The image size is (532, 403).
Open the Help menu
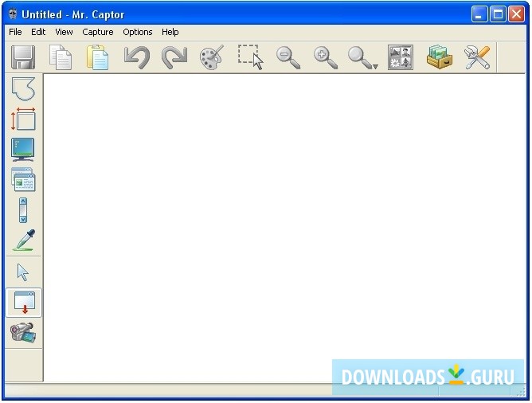(170, 32)
